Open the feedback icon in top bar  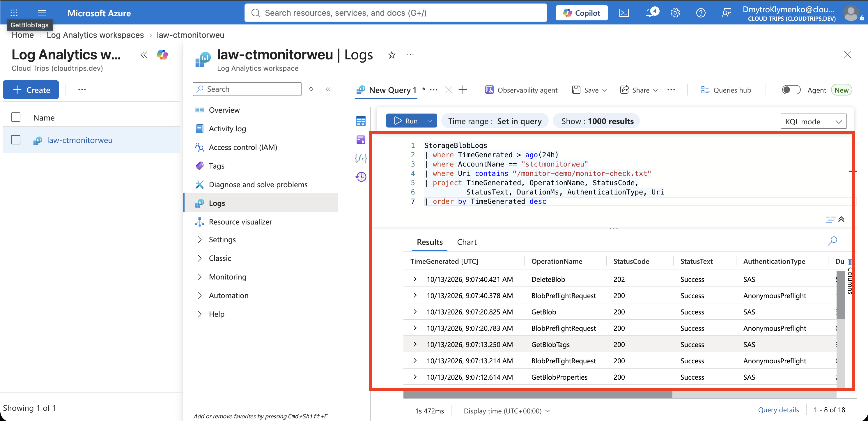pyautogui.click(x=726, y=13)
